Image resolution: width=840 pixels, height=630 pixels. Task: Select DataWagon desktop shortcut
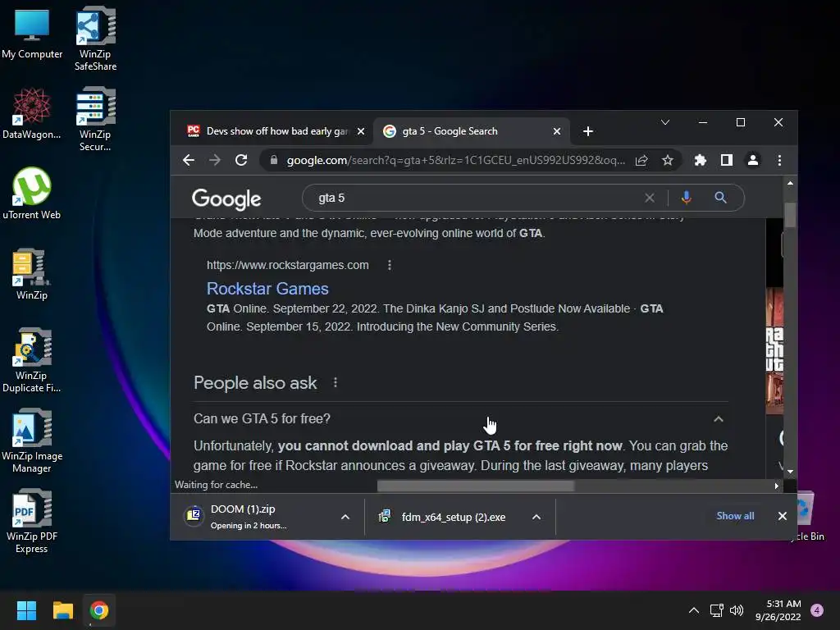pyautogui.click(x=32, y=113)
